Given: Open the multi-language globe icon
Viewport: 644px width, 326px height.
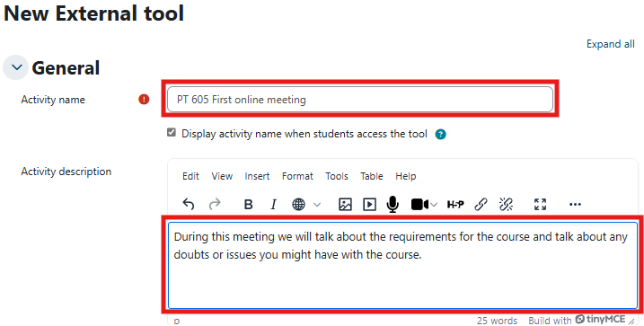Looking at the screenshot, I should coord(298,204).
